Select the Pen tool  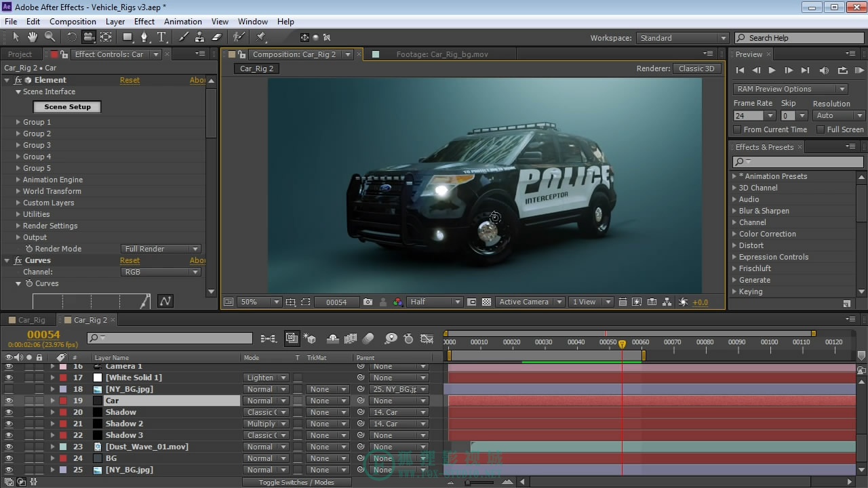pyautogui.click(x=144, y=37)
